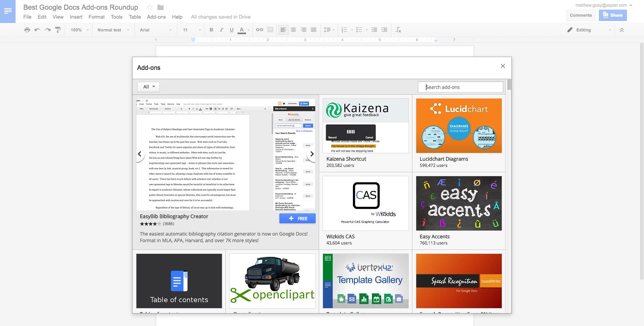Click the numbered list icon
The image size is (644, 326).
coord(344,30)
